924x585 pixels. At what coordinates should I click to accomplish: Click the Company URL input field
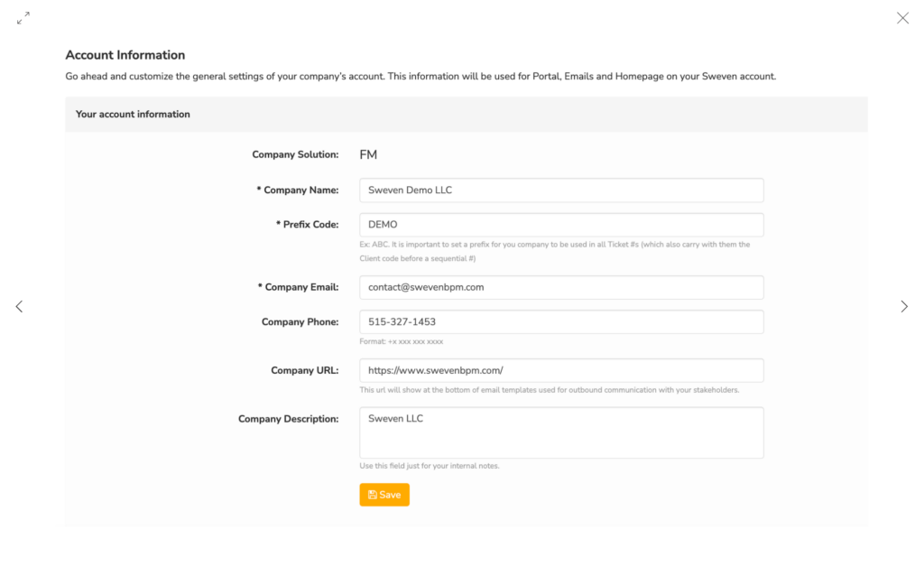coord(561,370)
